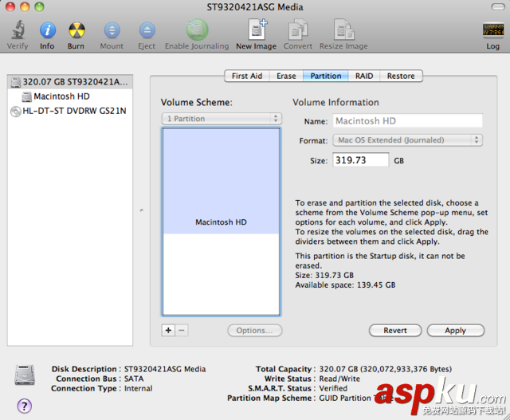
Task: Switch to the Erase tab
Action: (286, 76)
